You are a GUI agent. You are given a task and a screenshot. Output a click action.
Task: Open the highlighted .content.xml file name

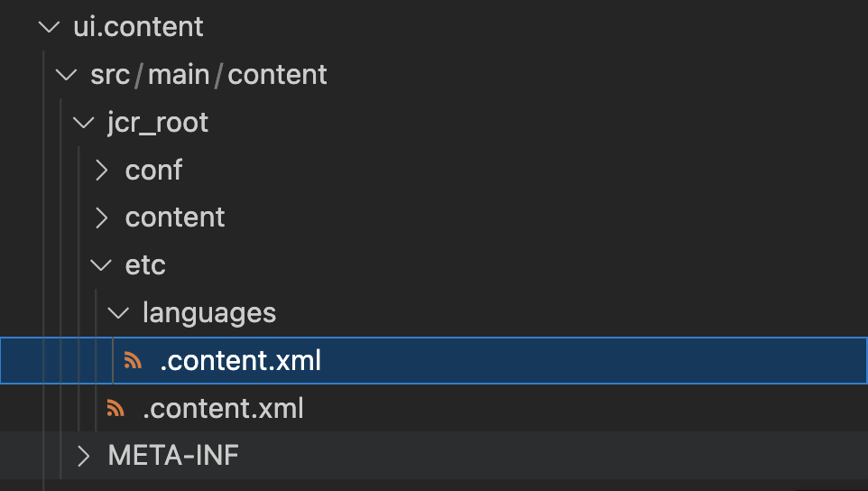(x=240, y=361)
